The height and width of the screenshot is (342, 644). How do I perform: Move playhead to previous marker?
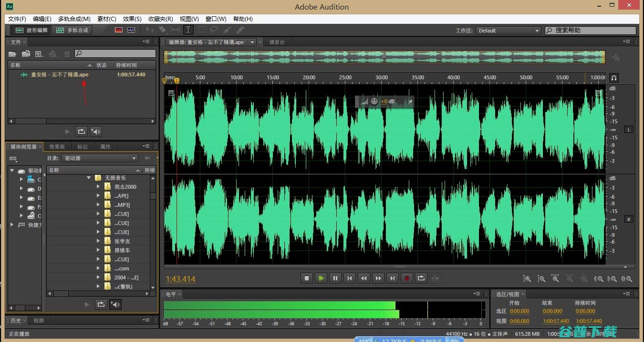point(350,278)
